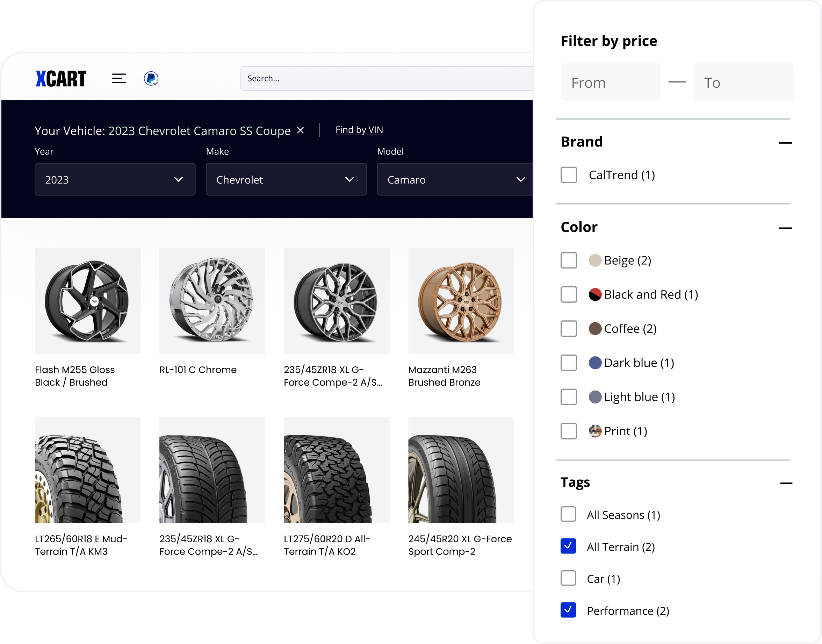The height and width of the screenshot is (644, 822).
Task: Click inside the From price field
Action: coord(610,82)
